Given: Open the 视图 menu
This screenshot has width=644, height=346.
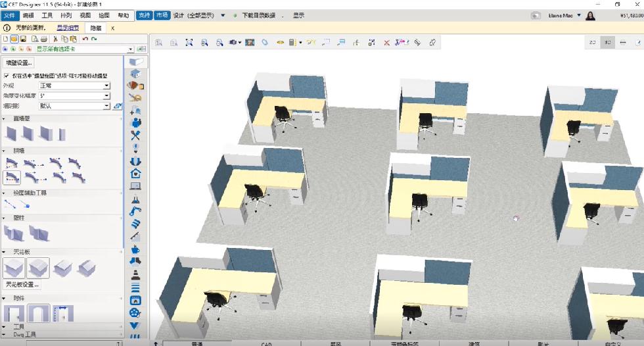Looking at the screenshot, I should pos(85,15).
